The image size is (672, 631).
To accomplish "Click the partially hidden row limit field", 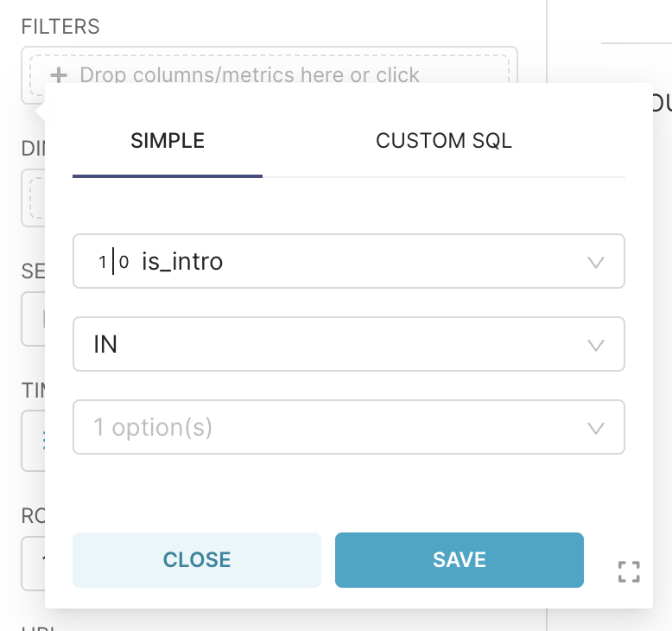I will pyautogui.click(x=33, y=562).
